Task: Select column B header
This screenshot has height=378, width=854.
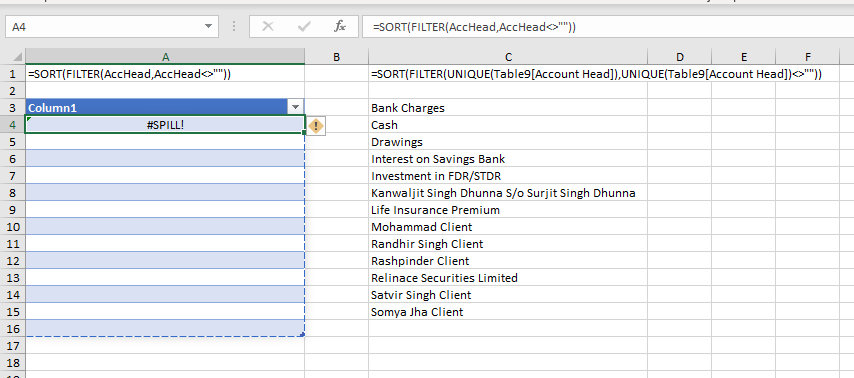Action: 337,57
